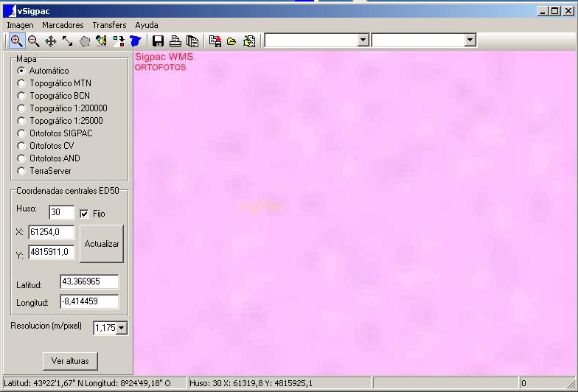Click the save floppy disk icon
This screenshot has width=578, height=392.
(158, 41)
